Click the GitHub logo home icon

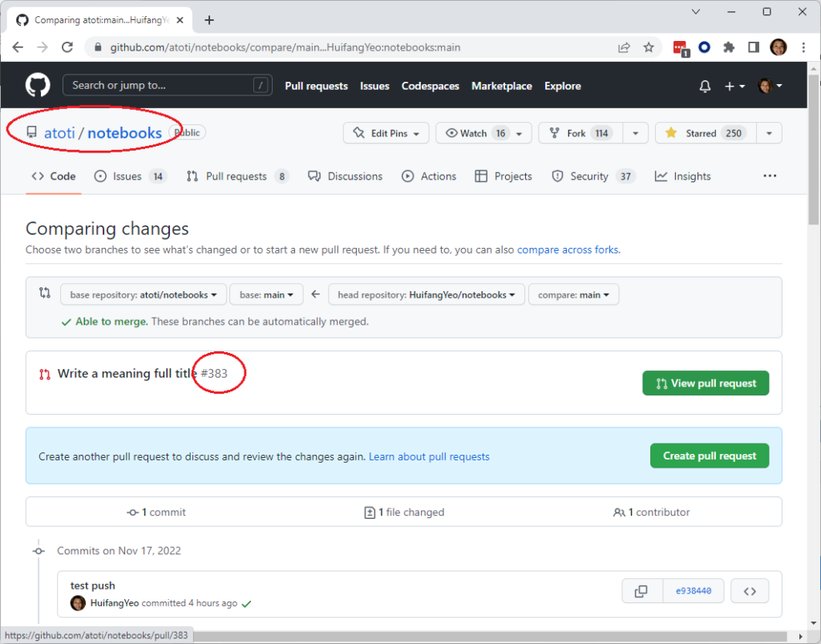tap(38, 85)
